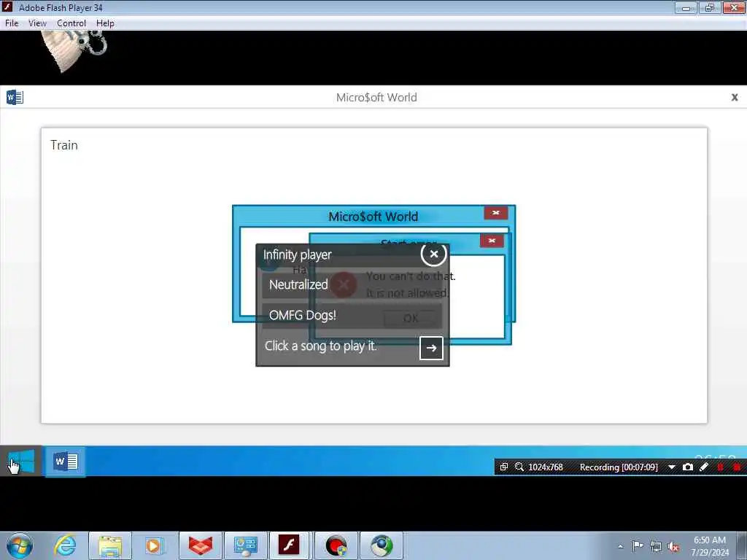Launch Internet Explorer from taskbar
The width and height of the screenshot is (747, 560).
pyautogui.click(x=65, y=545)
